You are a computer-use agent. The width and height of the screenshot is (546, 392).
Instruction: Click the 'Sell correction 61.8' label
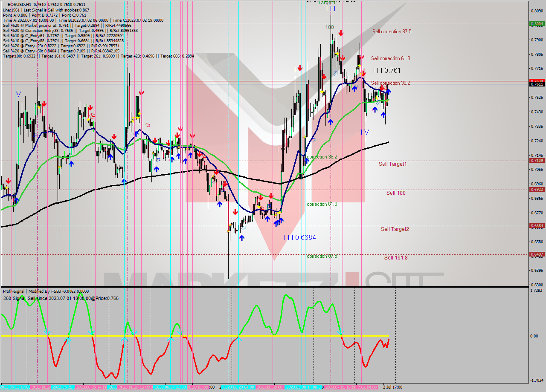point(390,58)
